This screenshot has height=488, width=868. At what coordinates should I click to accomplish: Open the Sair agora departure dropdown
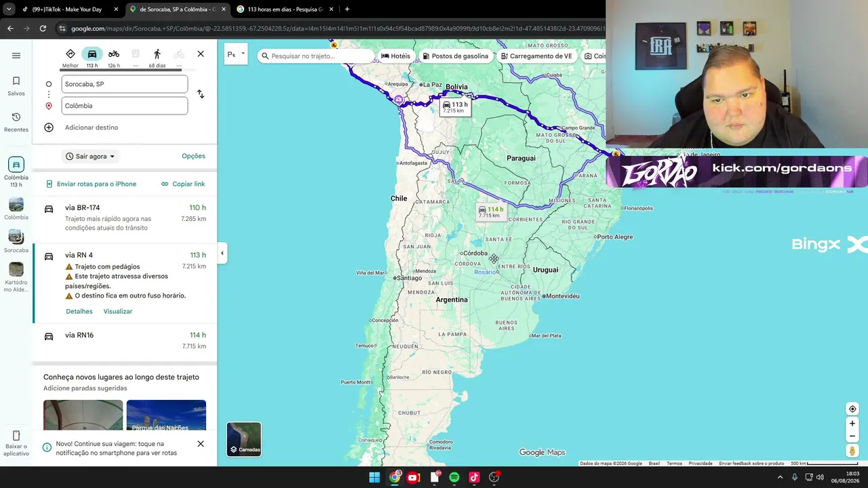pyautogui.click(x=91, y=157)
